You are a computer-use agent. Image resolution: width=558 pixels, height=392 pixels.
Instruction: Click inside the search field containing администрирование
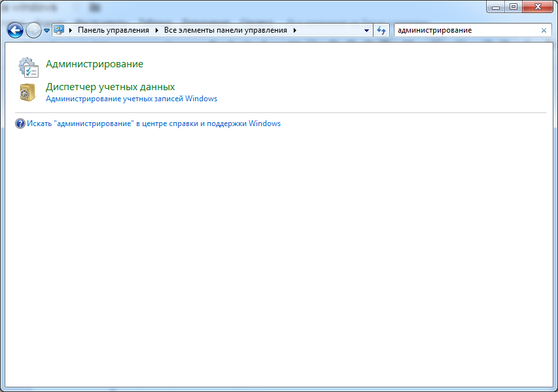(464, 30)
